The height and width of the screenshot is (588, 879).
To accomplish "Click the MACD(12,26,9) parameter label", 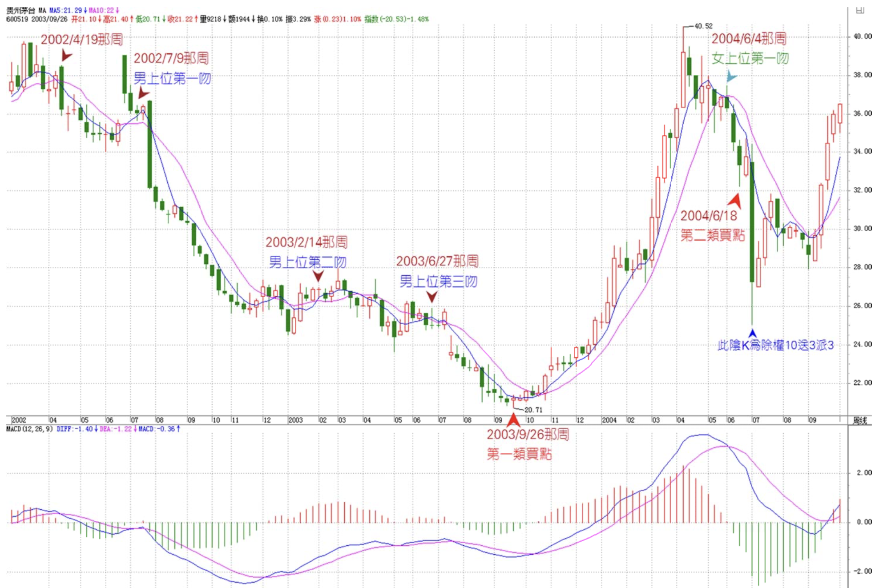I will click(x=29, y=429).
